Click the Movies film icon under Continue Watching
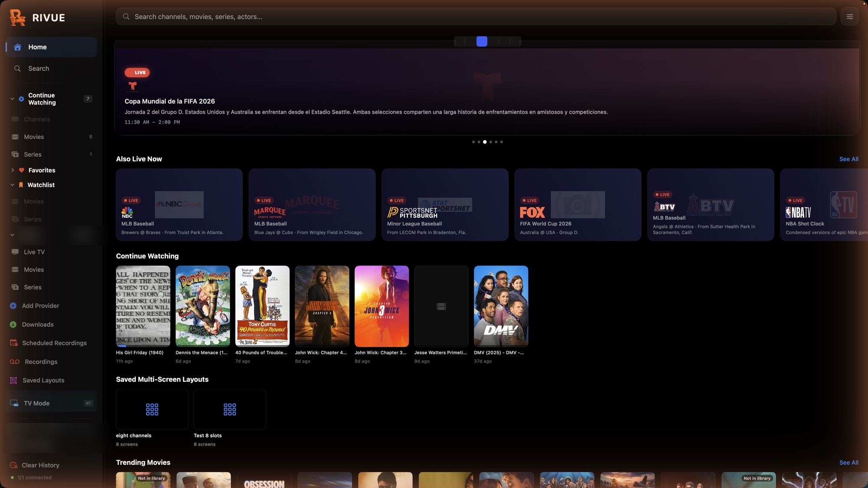Image resolution: width=868 pixels, height=488 pixels. click(15, 137)
